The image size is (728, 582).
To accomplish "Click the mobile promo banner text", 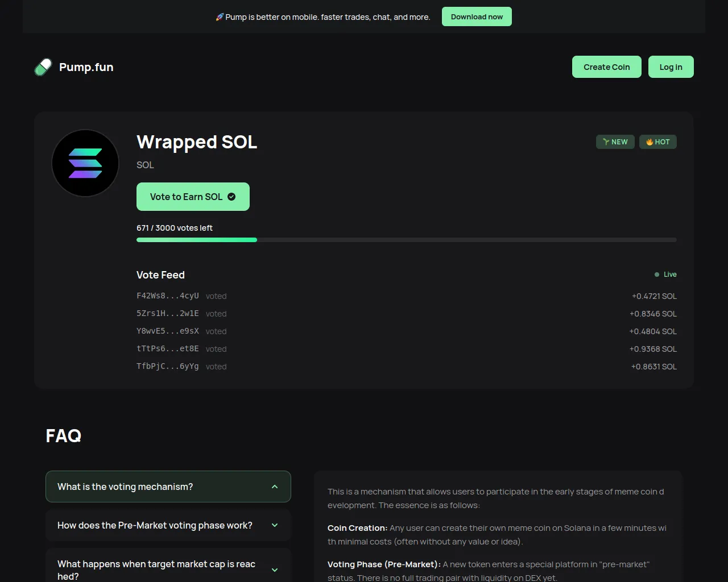I will pos(328,17).
